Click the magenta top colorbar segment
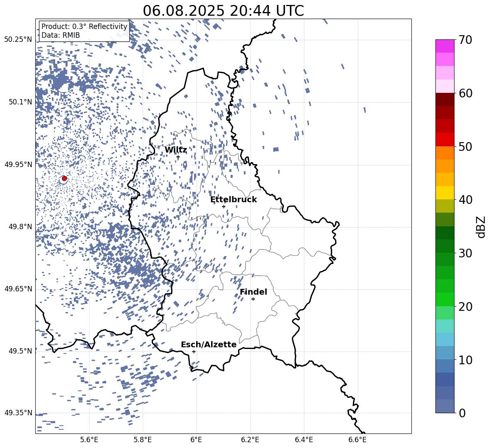Viewport: 491px width, 448px height. pyautogui.click(x=445, y=46)
